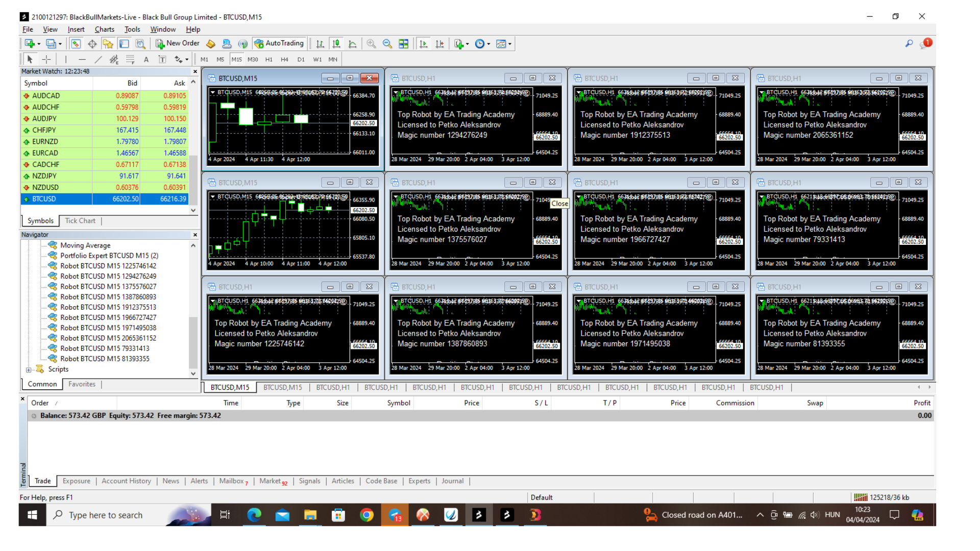Select Portfolio Expert BTCUSD M15 (2) in Navigator
This screenshot has width=980, height=551.
(109, 256)
